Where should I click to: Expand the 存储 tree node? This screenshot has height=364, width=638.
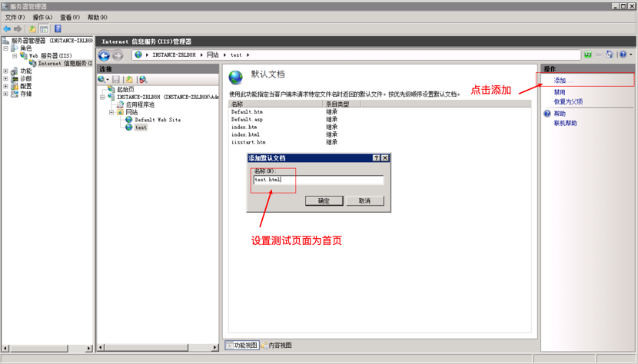tap(5, 94)
